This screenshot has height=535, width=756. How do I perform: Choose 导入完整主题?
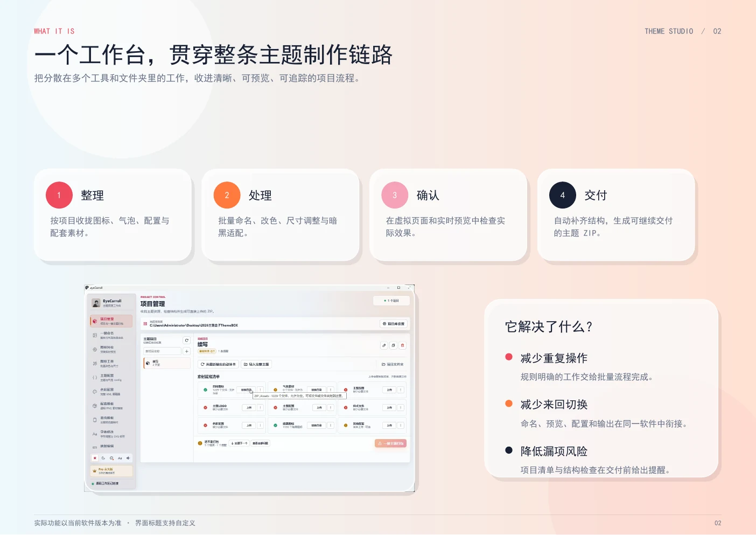pyautogui.click(x=256, y=365)
